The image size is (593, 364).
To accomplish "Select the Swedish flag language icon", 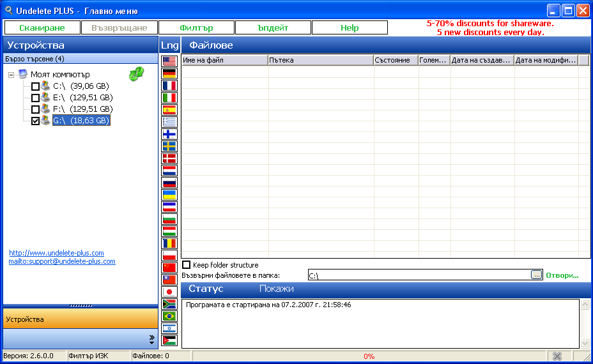I will 169,146.
